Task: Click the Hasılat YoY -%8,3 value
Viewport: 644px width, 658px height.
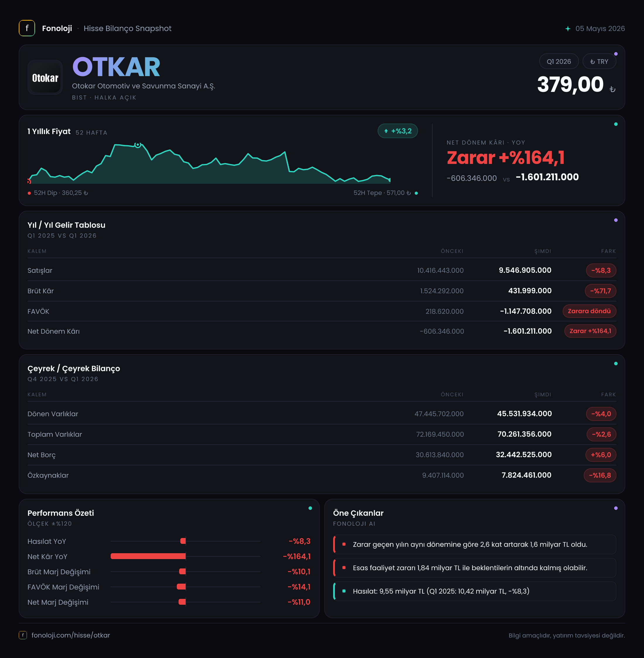Action: (300, 541)
